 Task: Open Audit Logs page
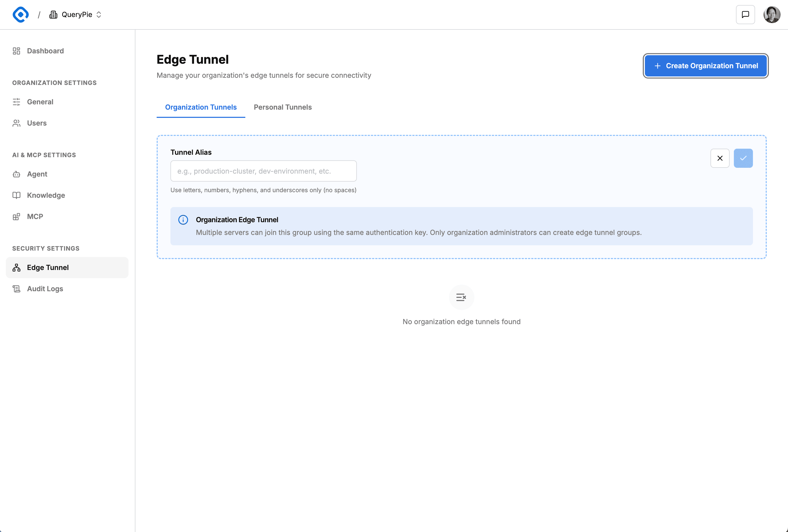(45, 289)
